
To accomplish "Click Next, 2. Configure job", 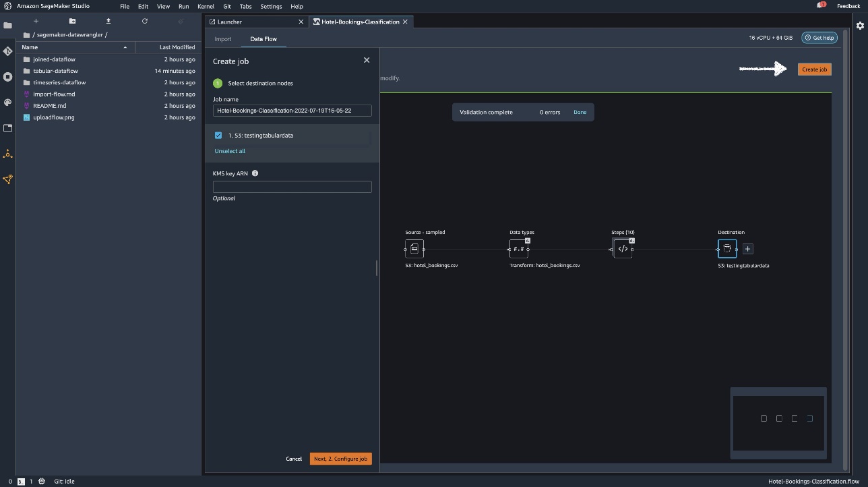I will coord(340,459).
